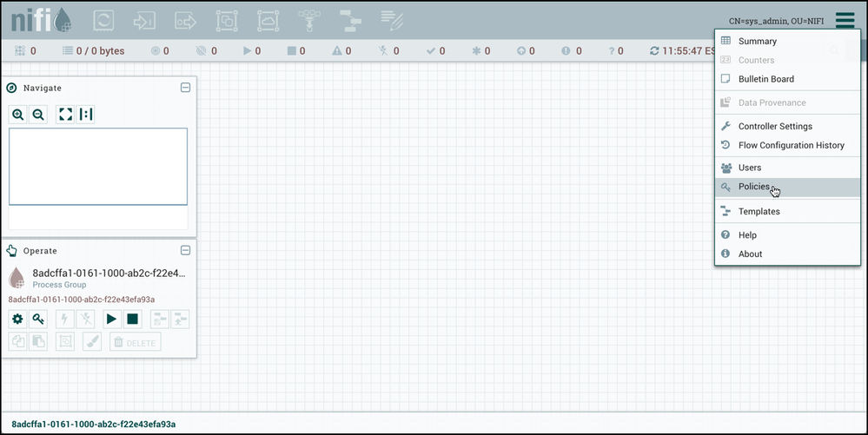
Task: Click the Operate panel title
Action: [40, 251]
